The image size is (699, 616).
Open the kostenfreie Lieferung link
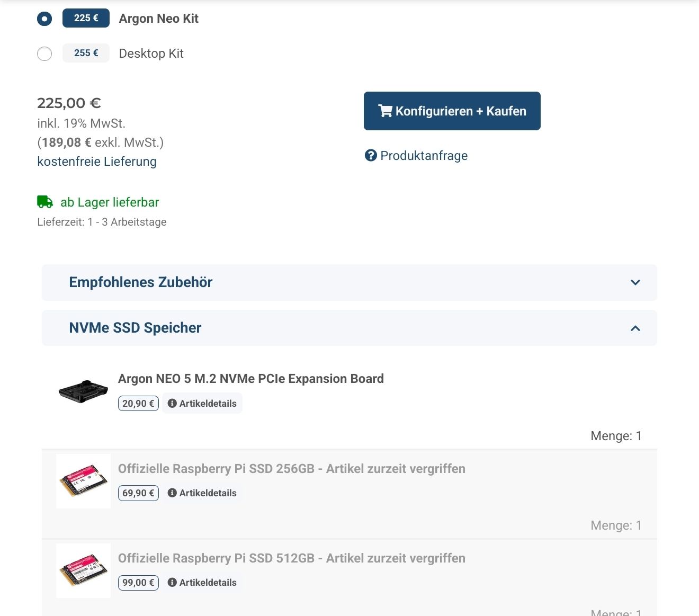(97, 162)
